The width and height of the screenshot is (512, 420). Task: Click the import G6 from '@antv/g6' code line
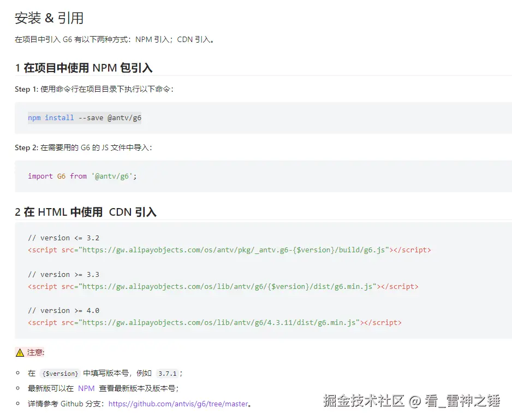point(82,176)
